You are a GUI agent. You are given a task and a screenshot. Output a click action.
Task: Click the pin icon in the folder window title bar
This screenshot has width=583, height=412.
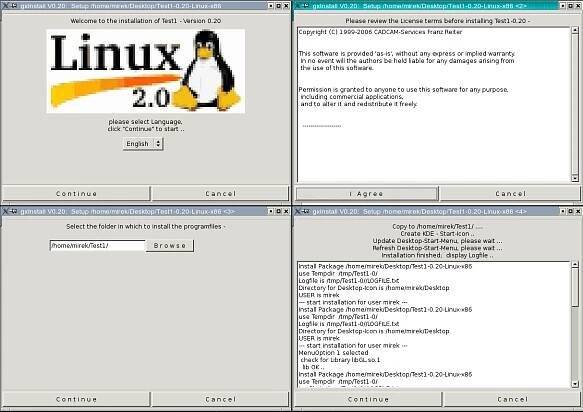14,211
